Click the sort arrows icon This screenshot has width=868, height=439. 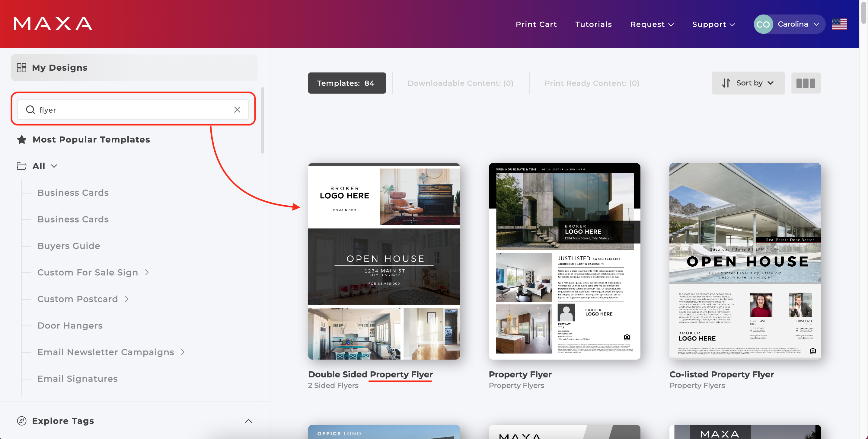pyautogui.click(x=726, y=83)
